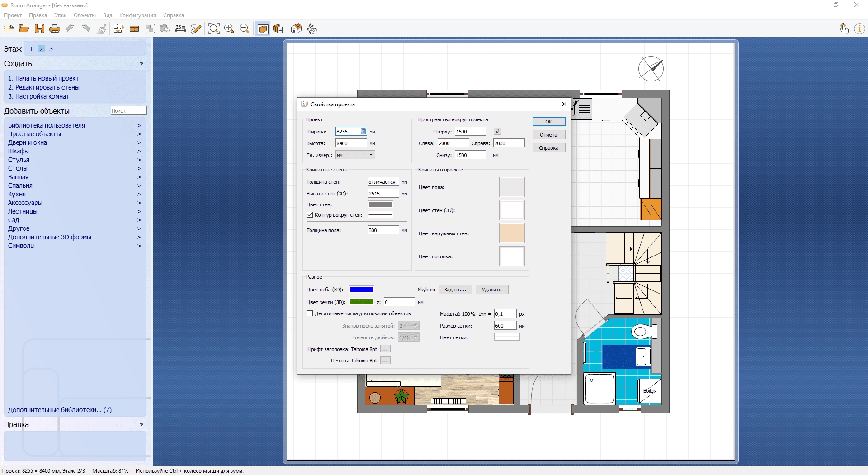The height and width of the screenshot is (475, 868).
Task: Click the object list boxes icon
Action: pyautogui.click(x=278, y=29)
